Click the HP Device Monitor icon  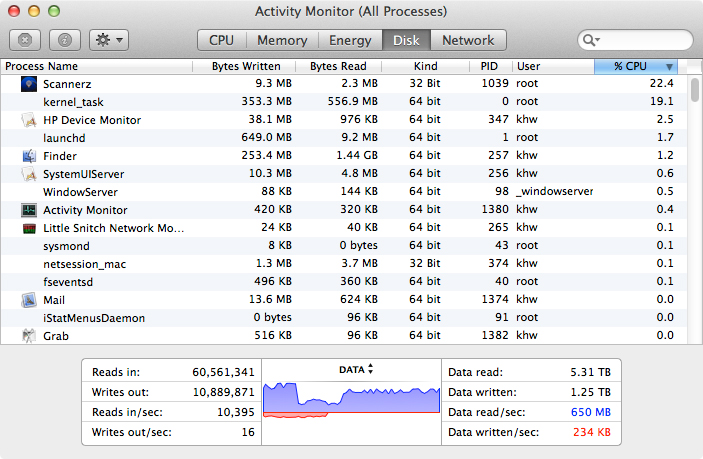tap(29, 120)
